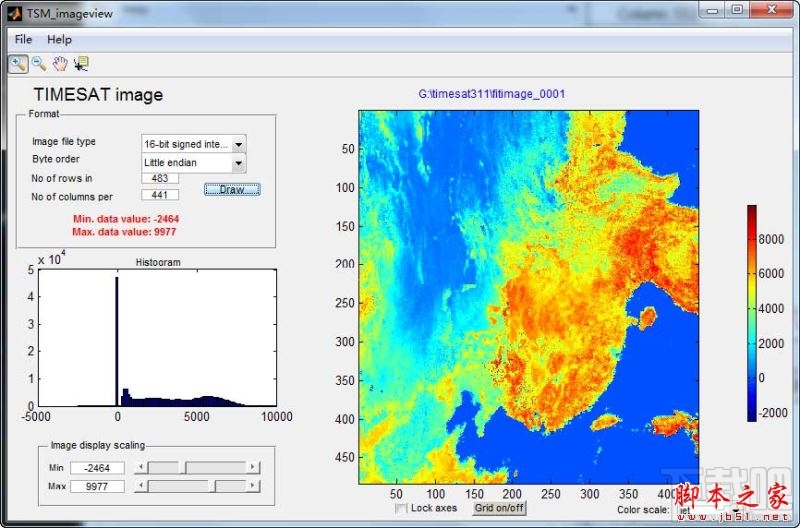Click the No of columns input field

pos(159,195)
